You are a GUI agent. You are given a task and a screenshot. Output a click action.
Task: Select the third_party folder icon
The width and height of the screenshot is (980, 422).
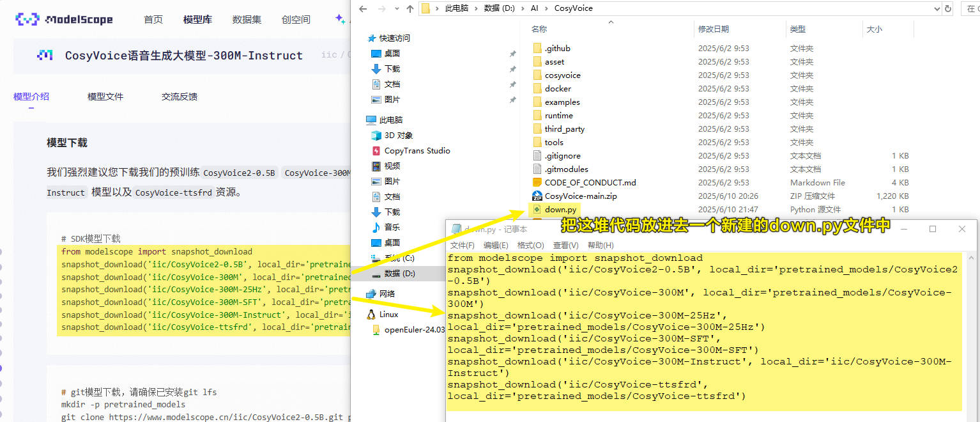click(x=537, y=129)
